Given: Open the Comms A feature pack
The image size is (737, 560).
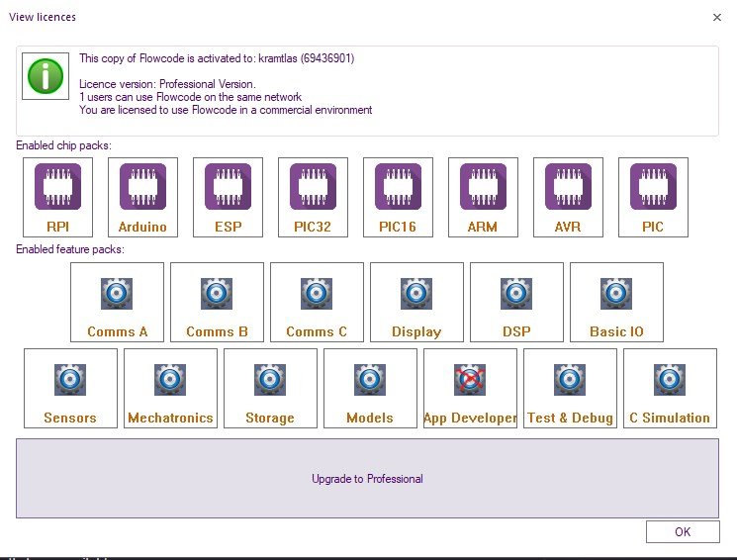Looking at the screenshot, I should [x=118, y=302].
